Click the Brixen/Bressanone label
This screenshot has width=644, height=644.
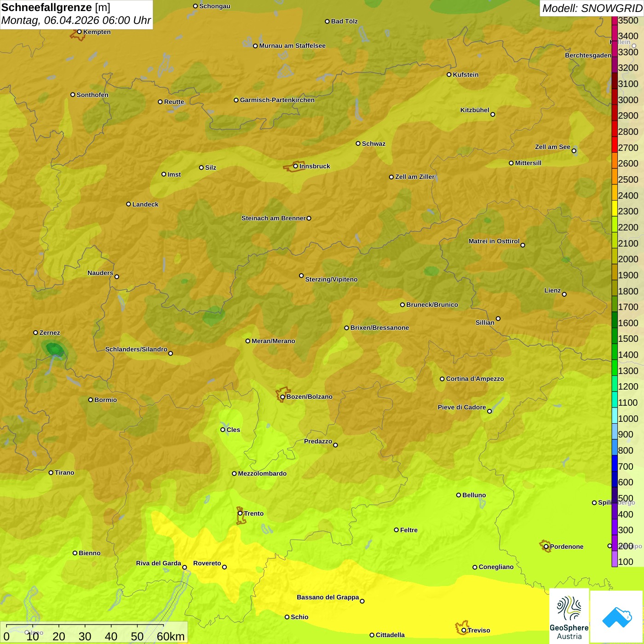pos(379,328)
